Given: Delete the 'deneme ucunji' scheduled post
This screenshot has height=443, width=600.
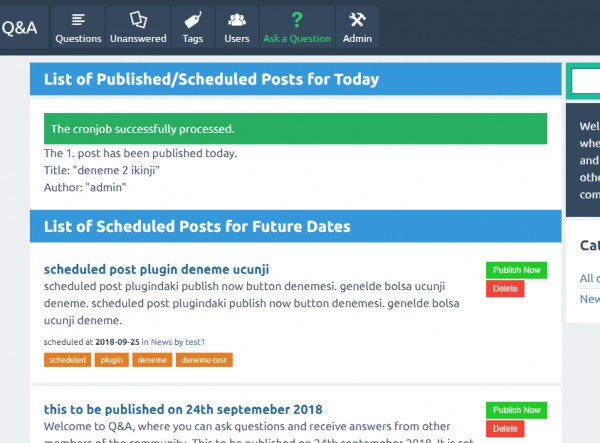Looking at the screenshot, I should 505,289.
